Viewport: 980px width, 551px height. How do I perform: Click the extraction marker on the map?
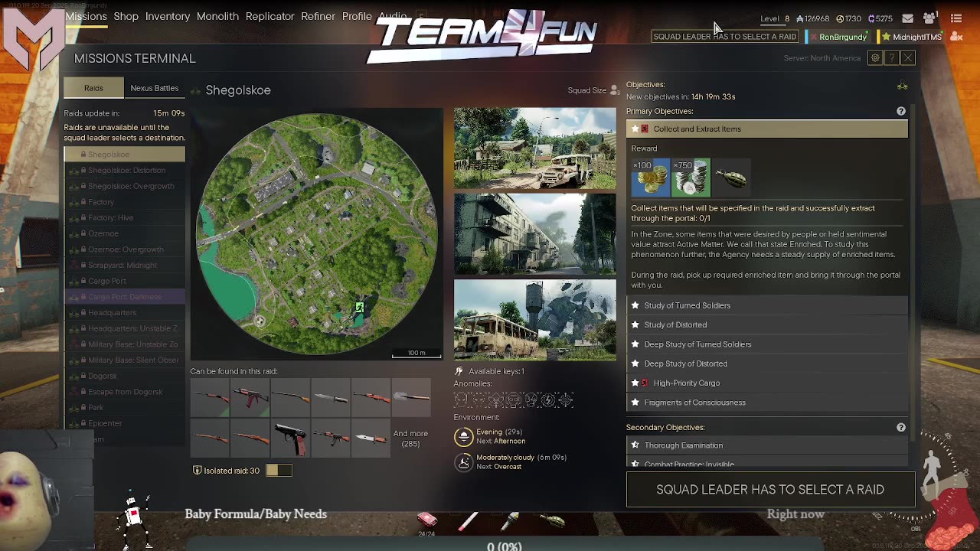[359, 307]
